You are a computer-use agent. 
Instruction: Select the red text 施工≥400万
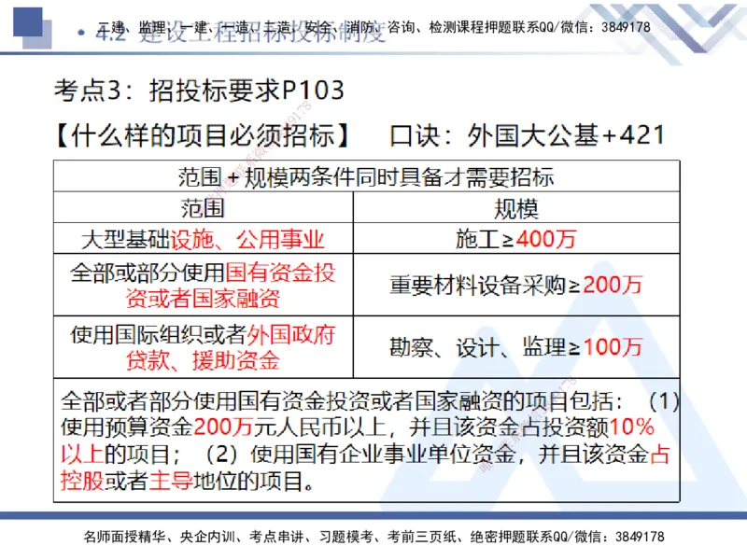515,238
